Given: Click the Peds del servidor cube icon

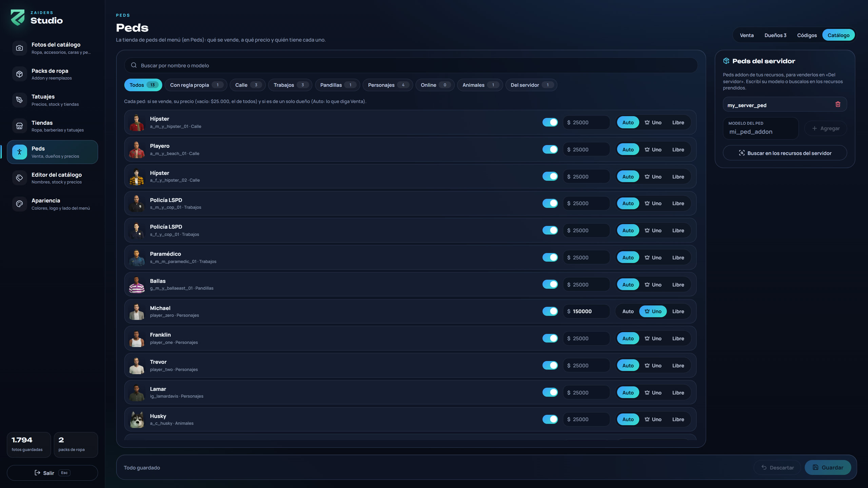Looking at the screenshot, I should (x=726, y=61).
